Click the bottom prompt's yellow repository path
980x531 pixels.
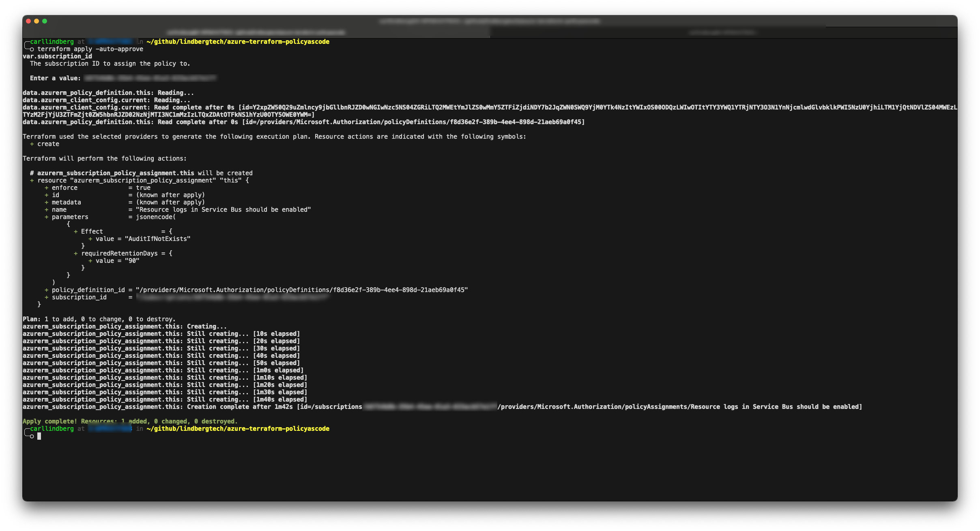[238, 429]
